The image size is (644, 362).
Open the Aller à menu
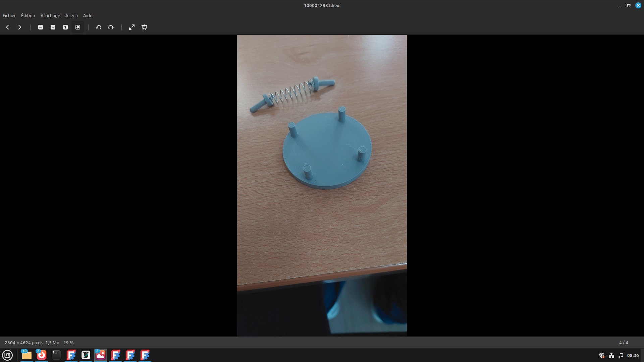71,15
